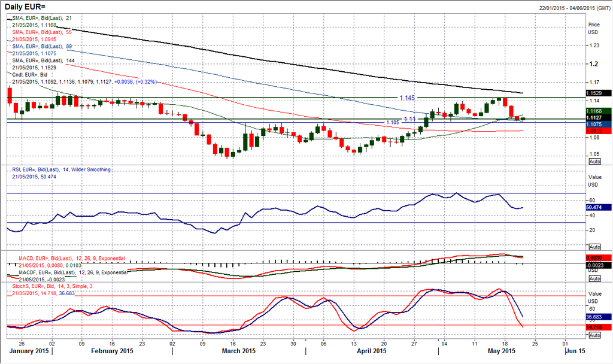
Task: Click the red MACD value tag 0.0080
Action: pyautogui.click(x=599, y=258)
